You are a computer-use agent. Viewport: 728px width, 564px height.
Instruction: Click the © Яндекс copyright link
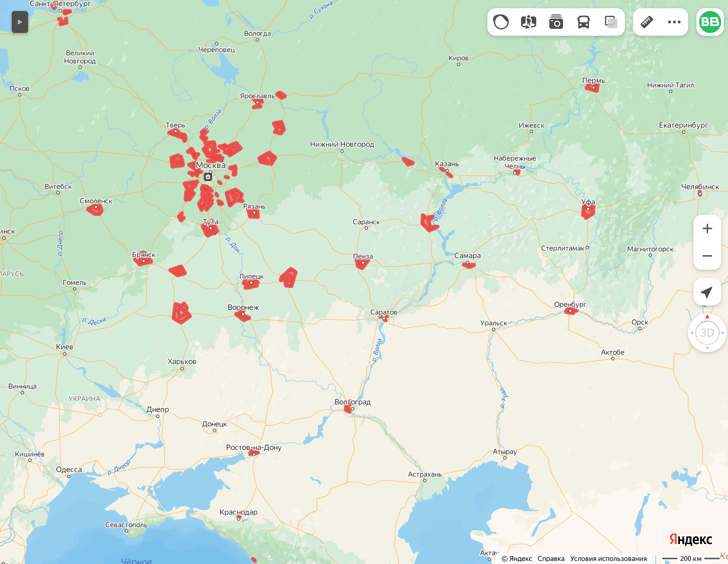pyautogui.click(x=517, y=559)
